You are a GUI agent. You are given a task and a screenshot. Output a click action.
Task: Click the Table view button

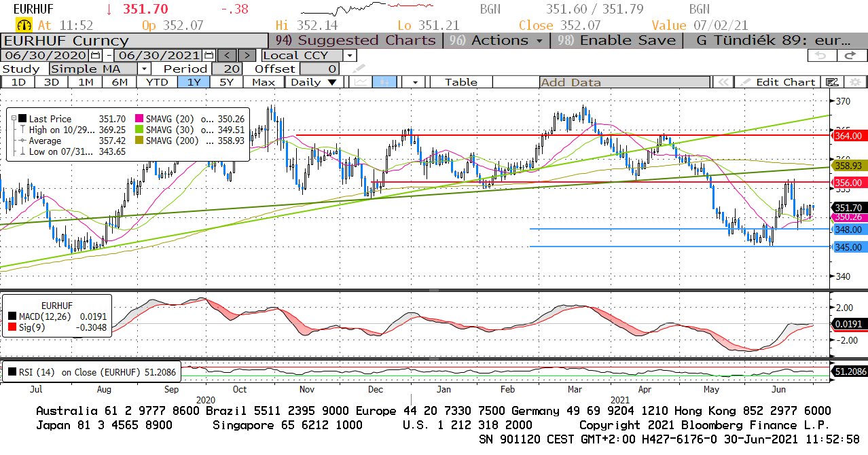pos(461,82)
